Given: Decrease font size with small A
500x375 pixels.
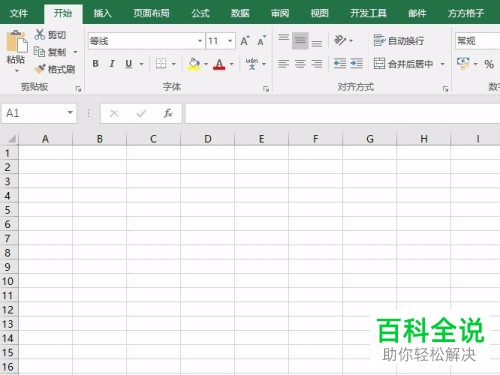Looking at the screenshot, I should click(x=262, y=41).
